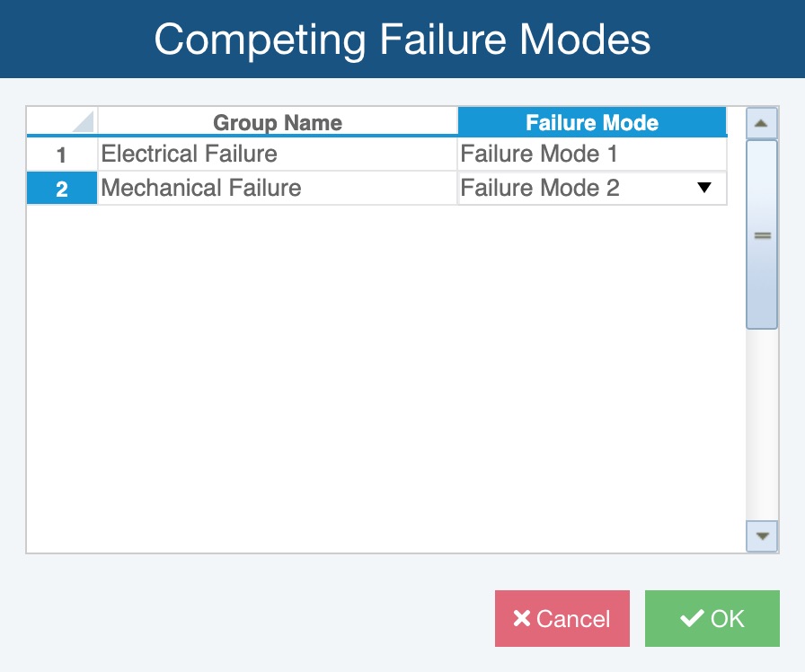
Task: Select the Failure Mode column header
Action: 591,123
